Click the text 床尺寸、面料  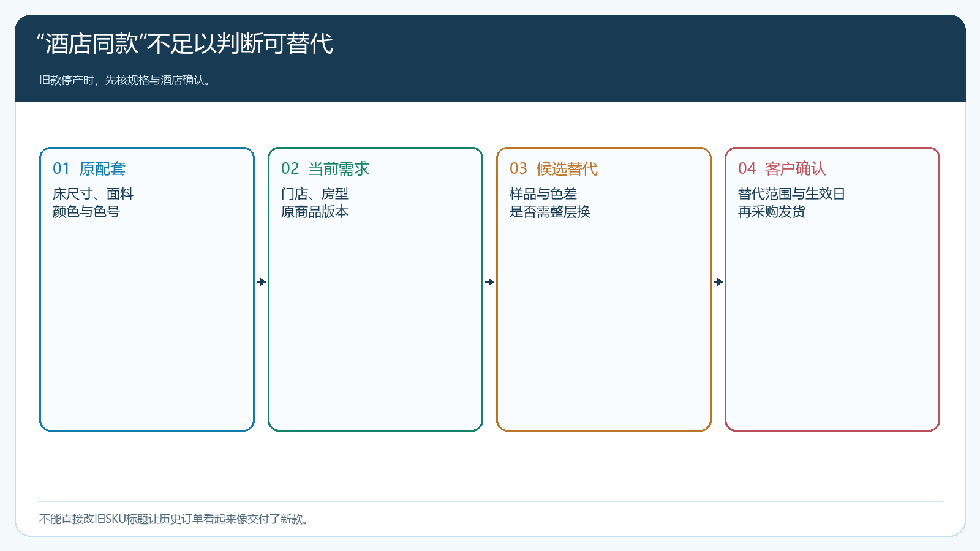click(x=93, y=194)
